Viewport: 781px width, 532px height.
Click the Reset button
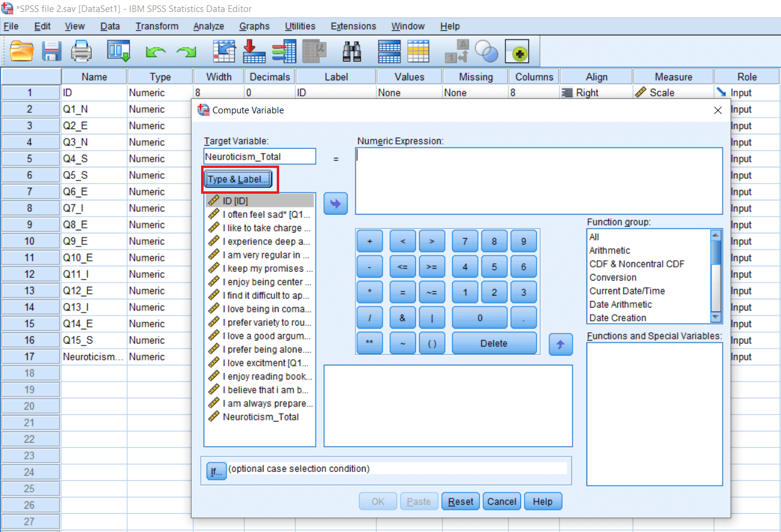point(460,501)
